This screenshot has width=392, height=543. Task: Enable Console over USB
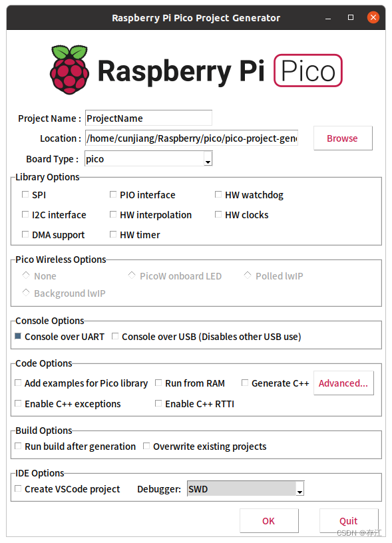pyautogui.click(x=114, y=336)
